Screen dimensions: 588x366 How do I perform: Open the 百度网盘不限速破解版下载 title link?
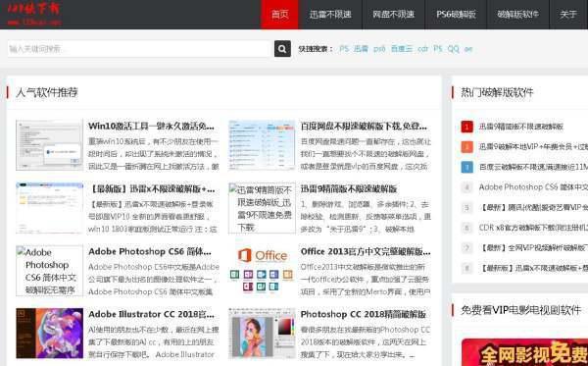click(x=364, y=127)
